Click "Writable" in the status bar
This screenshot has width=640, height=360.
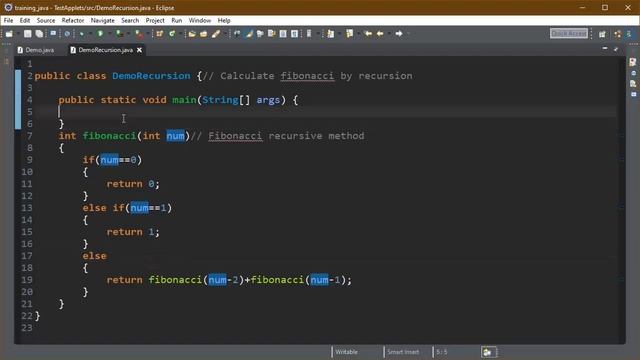[347, 352]
